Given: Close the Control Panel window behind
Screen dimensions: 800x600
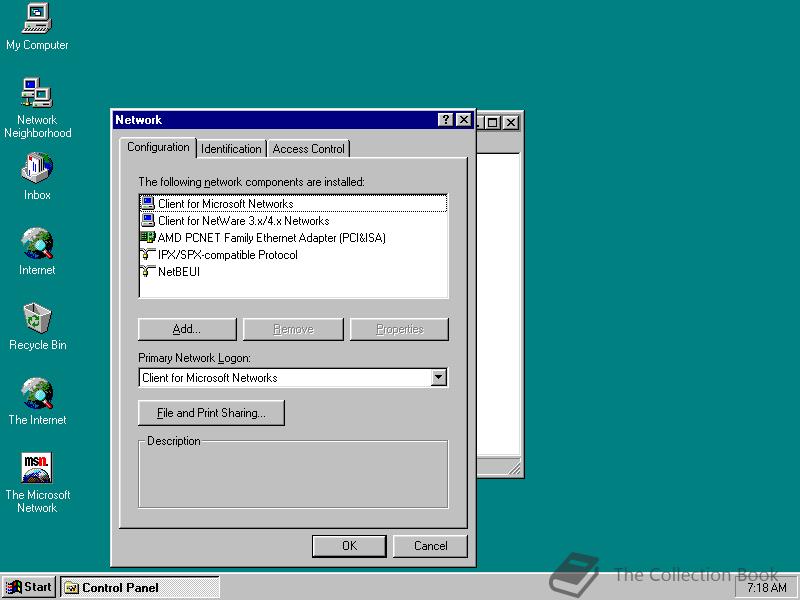Looking at the screenshot, I should point(511,122).
